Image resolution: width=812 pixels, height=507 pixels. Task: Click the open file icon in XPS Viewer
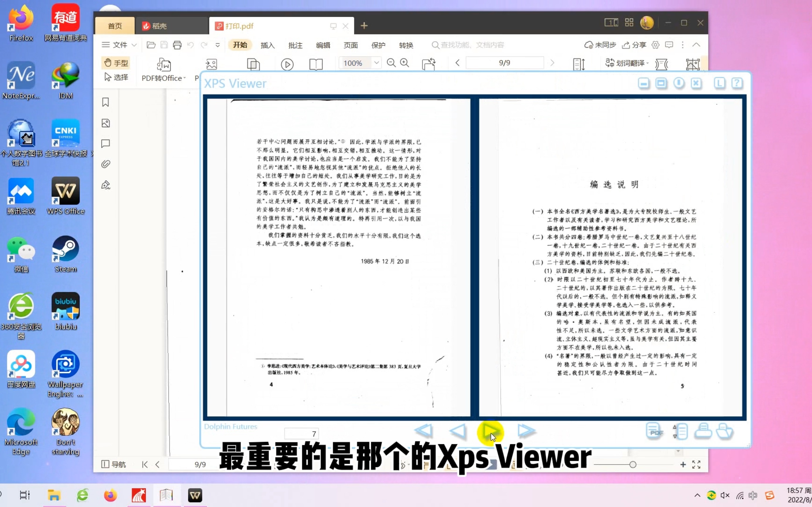point(725,431)
